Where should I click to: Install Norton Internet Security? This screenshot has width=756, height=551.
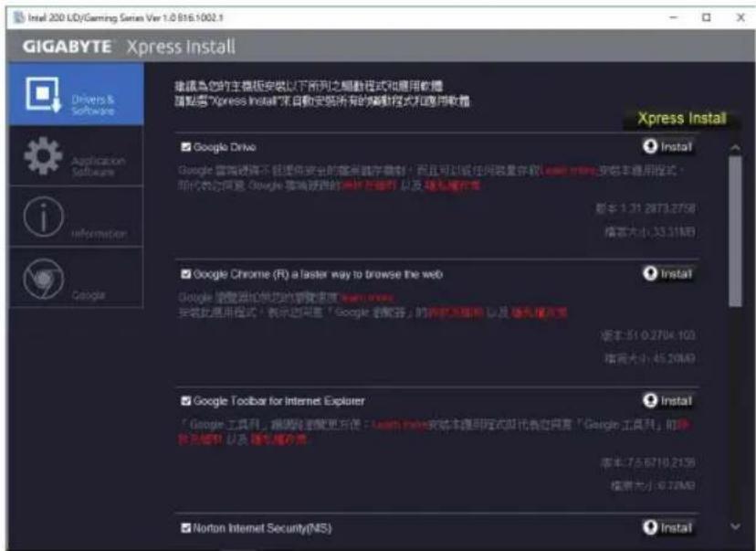point(668,527)
